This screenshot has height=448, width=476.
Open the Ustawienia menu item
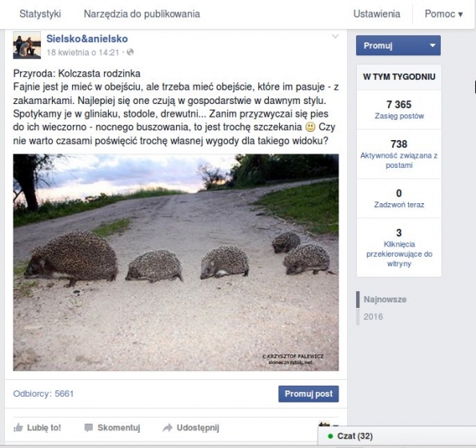(377, 14)
